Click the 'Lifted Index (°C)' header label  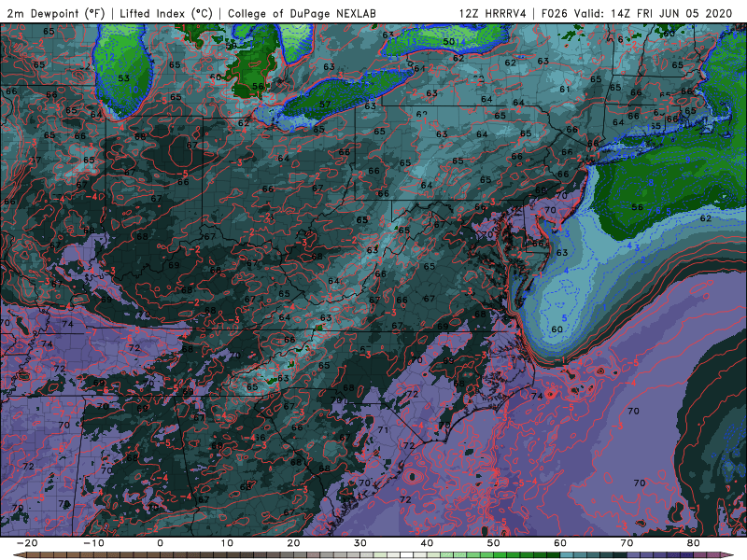[x=166, y=13]
